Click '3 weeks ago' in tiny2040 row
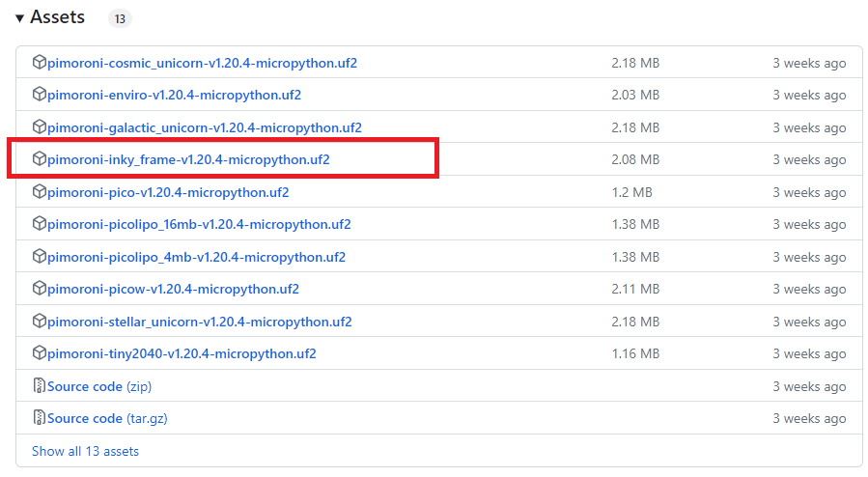The width and height of the screenshot is (868, 477). coord(809,354)
